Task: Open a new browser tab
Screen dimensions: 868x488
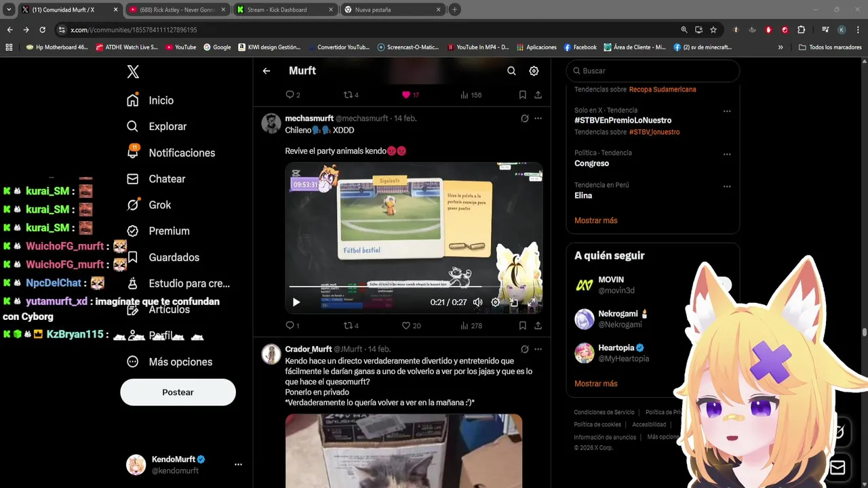Action: pos(454,9)
